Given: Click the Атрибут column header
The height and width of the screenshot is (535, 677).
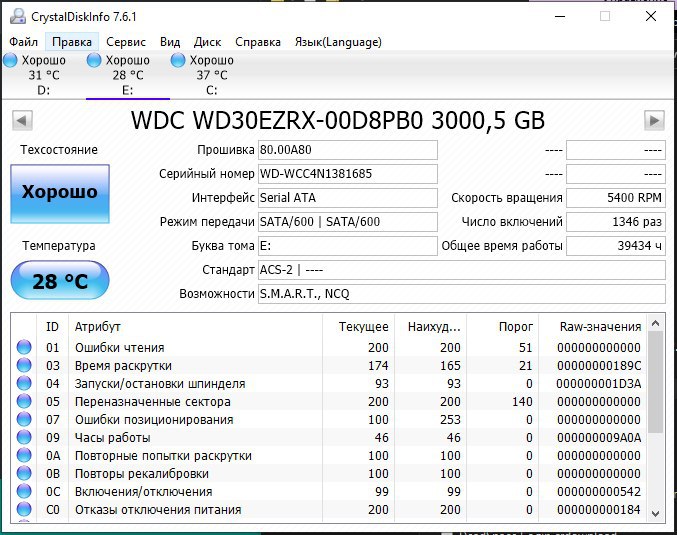Looking at the screenshot, I should pyautogui.click(x=195, y=326).
